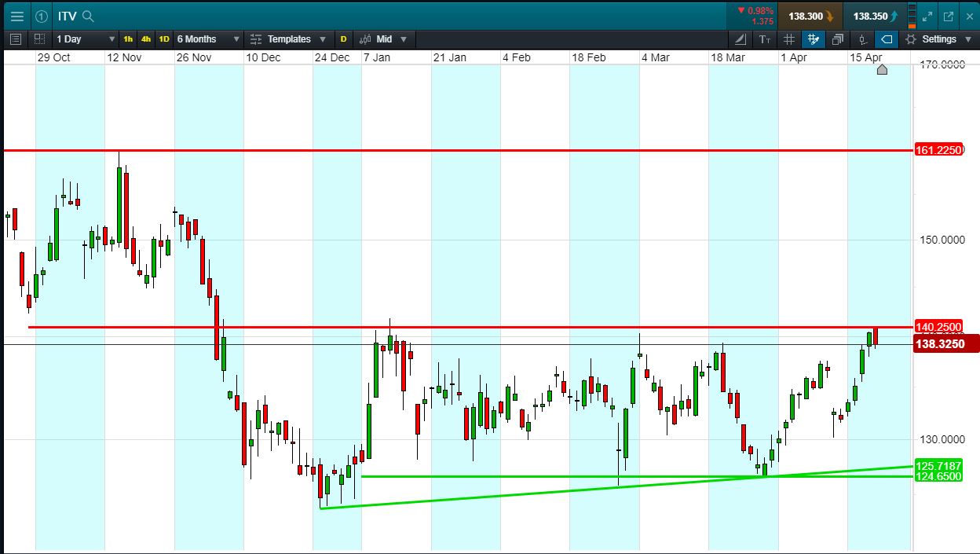The image size is (980, 554).
Task: Click the buy price 138.350 button
Action: pos(876,16)
